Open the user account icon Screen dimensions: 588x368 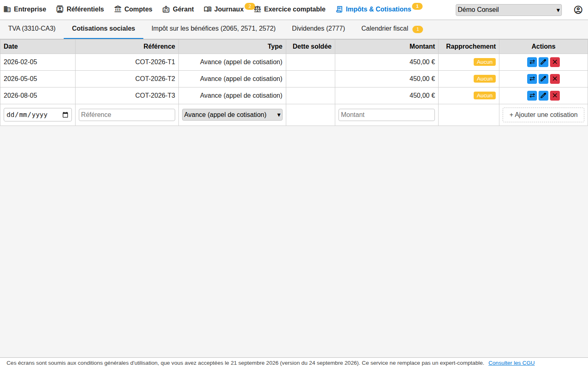point(578,10)
